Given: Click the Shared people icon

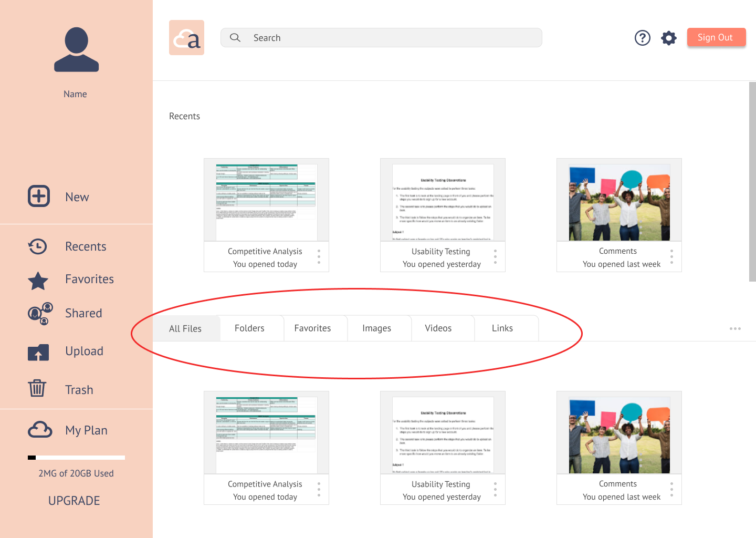Looking at the screenshot, I should point(40,314).
